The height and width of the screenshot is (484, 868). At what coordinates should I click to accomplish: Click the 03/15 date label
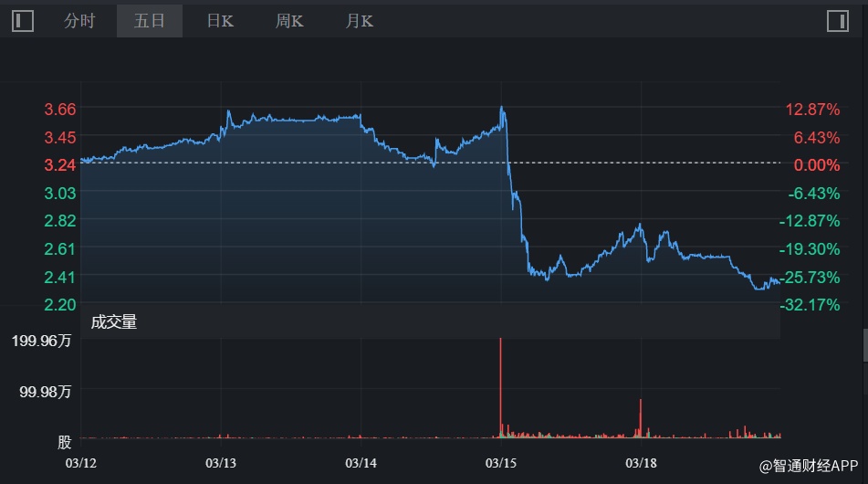coord(501,463)
